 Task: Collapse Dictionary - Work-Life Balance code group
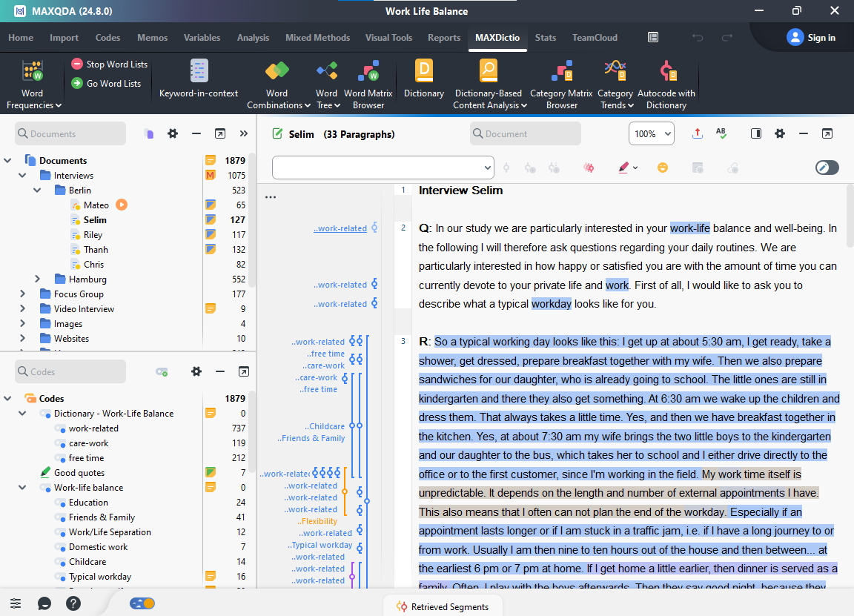tap(22, 414)
